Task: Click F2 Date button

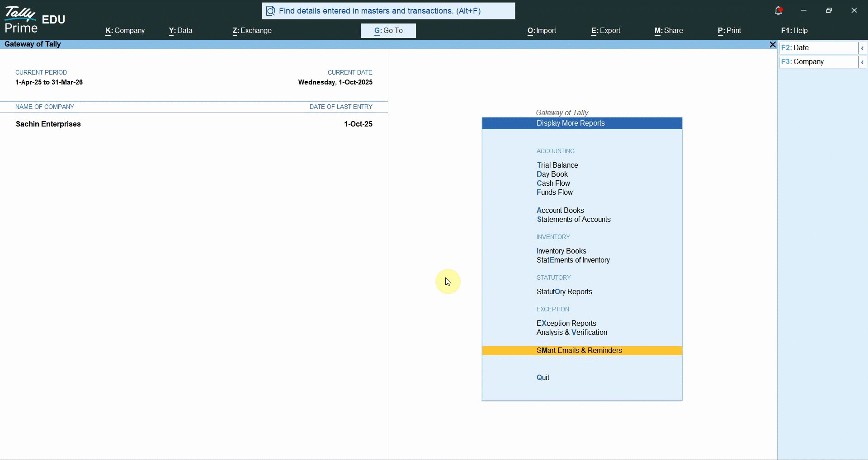Action: click(818, 48)
